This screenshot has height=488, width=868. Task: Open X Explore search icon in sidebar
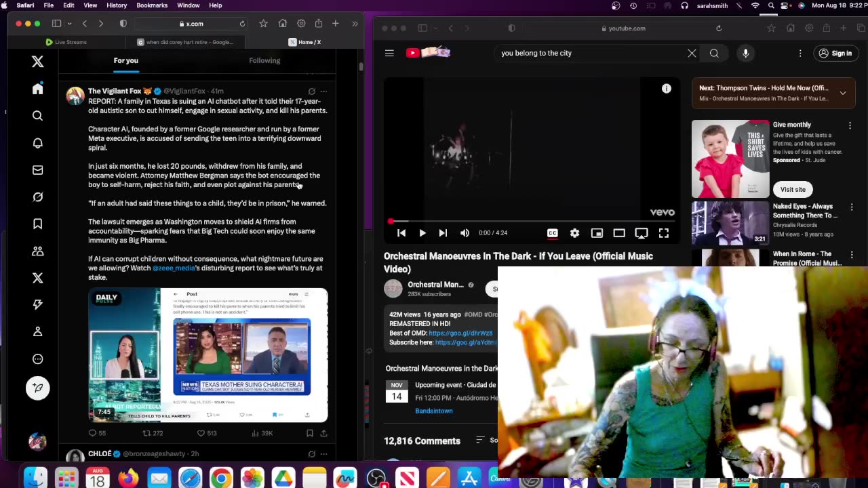click(38, 116)
